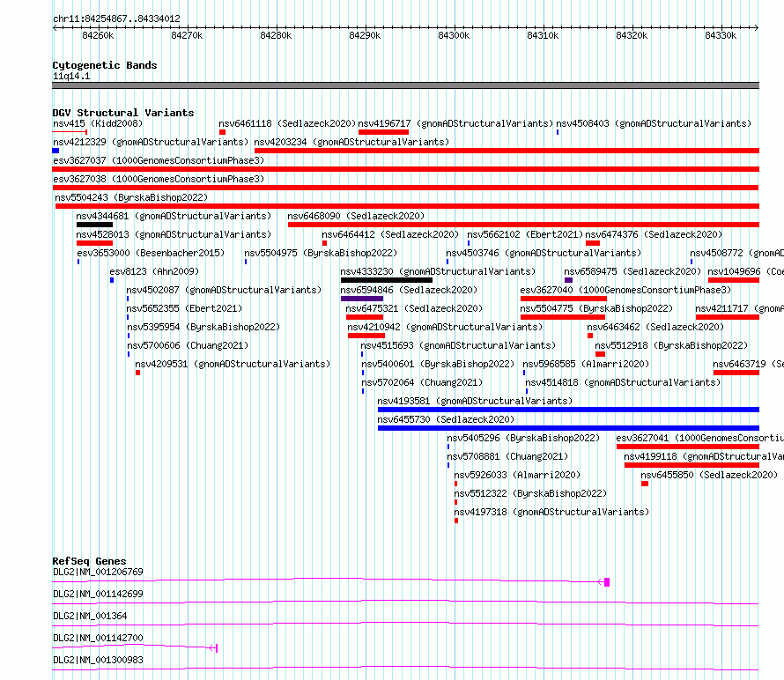Viewport: 784px width, 680px height.
Task: Open nsv6463462 (Sedlazeck2020) label
Action: pos(655,327)
